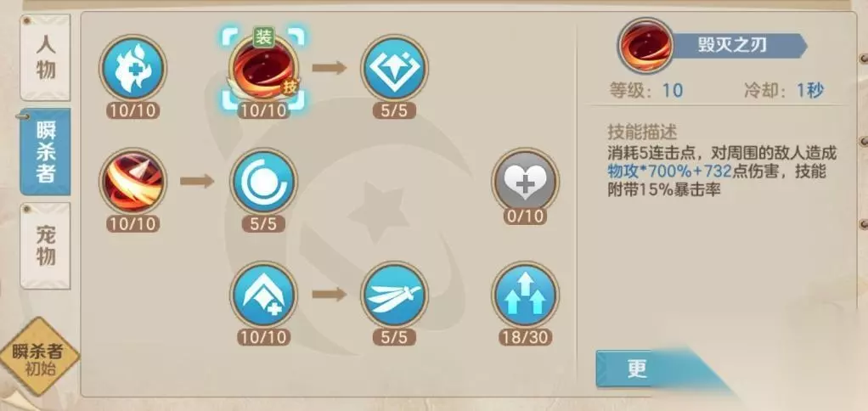Click the 装 equipped badge on skill
Viewport: 868px width, 411px height.
[264, 37]
